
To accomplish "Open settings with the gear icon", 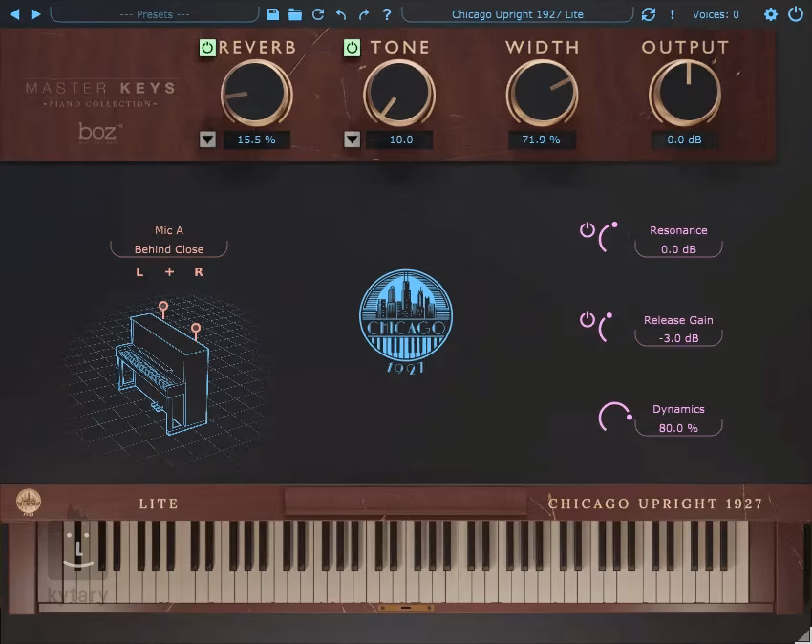I will click(x=771, y=14).
